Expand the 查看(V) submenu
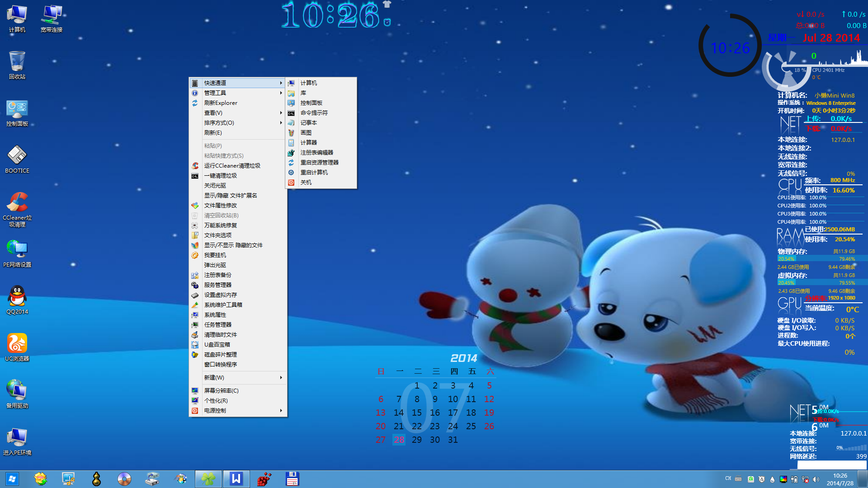The width and height of the screenshot is (868, 488). tap(238, 113)
